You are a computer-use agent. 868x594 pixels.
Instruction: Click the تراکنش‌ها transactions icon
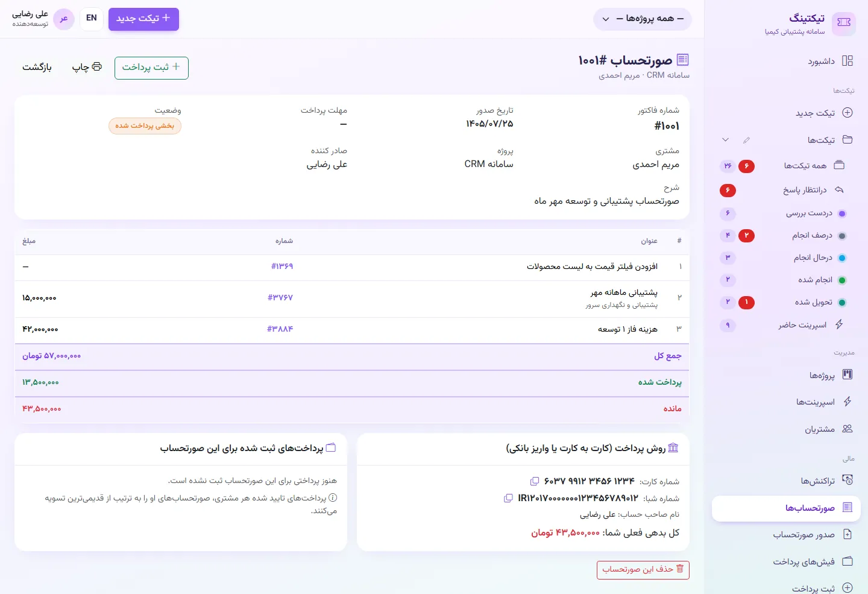pos(848,481)
